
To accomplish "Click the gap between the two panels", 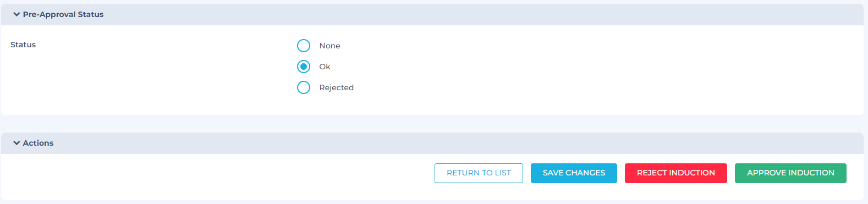I will click(432, 124).
